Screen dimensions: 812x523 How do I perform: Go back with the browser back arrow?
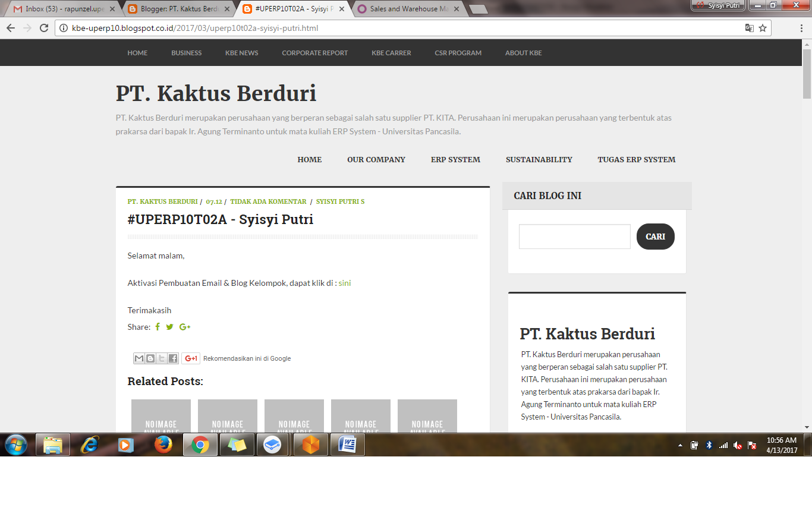click(x=10, y=28)
